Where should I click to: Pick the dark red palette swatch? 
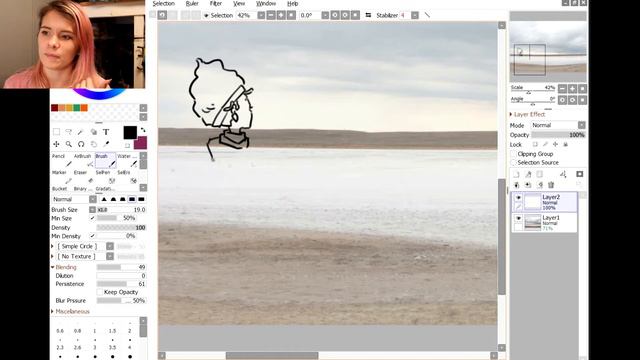tap(54, 108)
